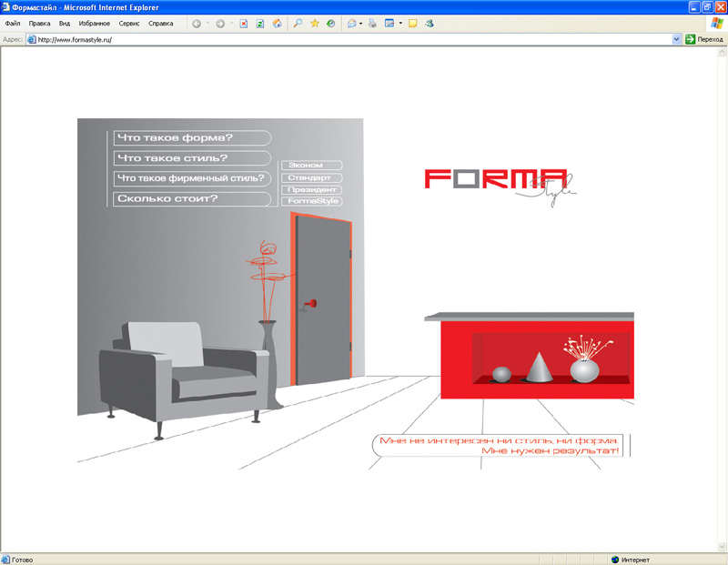Launch Messenger from toolbar
This screenshot has width=728, height=565.
430,24
